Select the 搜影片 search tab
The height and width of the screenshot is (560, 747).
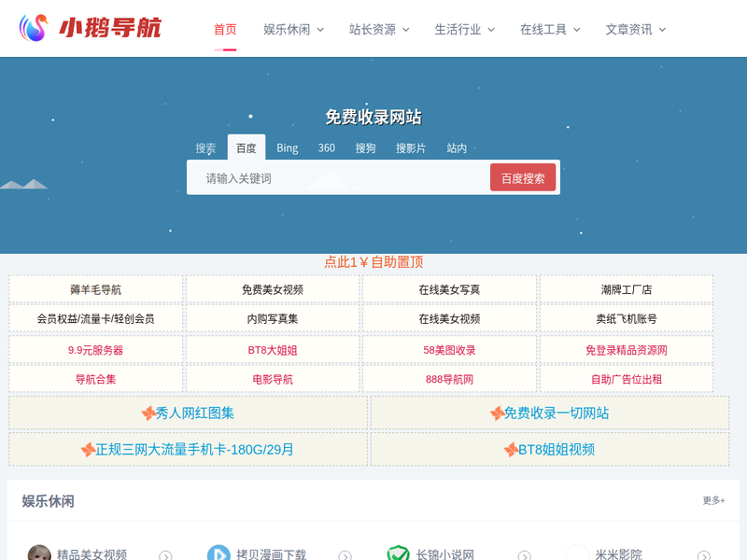click(411, 148)
